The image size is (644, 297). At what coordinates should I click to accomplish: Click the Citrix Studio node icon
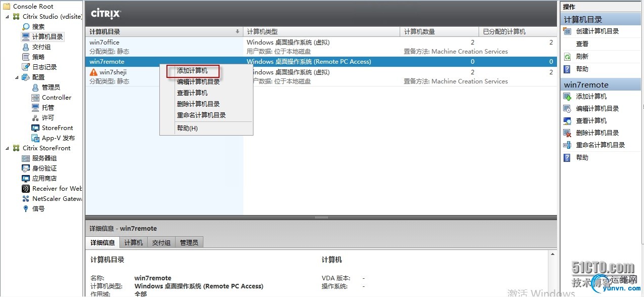17,16
